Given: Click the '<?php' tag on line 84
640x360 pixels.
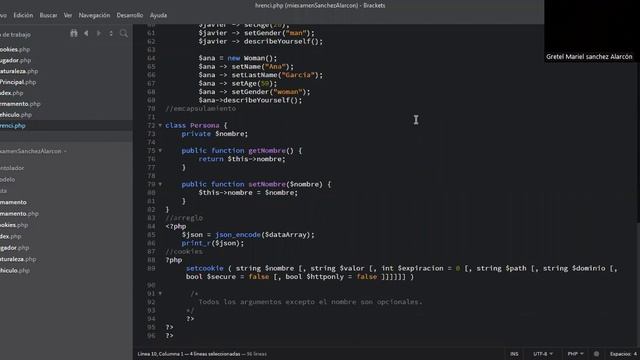Looking at the screenshot, I should [176, 227].
